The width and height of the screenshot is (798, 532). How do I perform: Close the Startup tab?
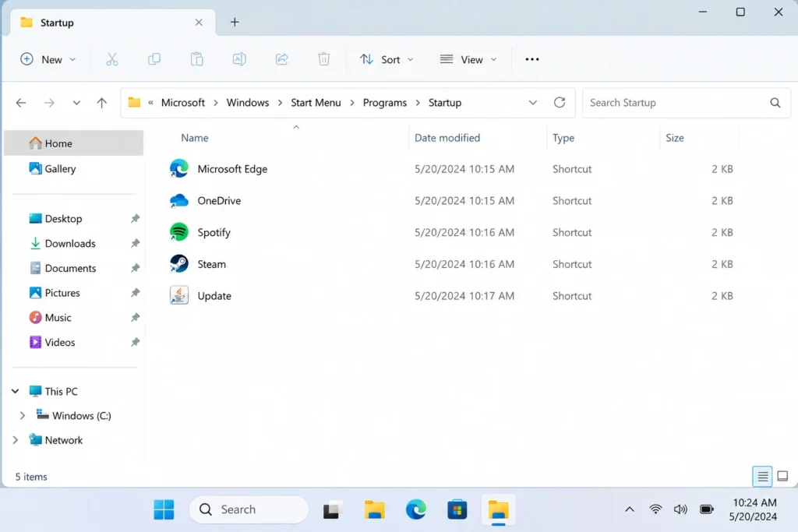[199, 23]
